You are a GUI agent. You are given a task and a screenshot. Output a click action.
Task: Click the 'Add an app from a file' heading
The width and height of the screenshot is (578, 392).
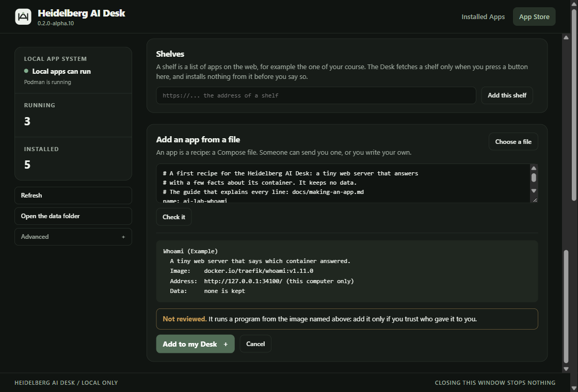click(198, 140)
